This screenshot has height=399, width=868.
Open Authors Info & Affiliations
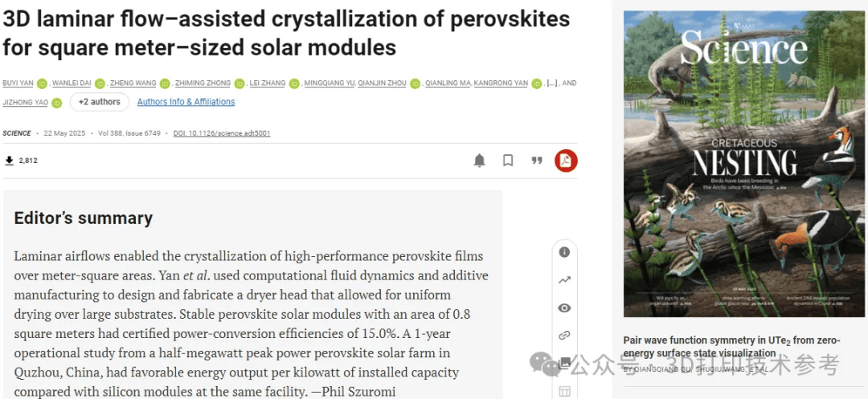(x=186, y=102)
